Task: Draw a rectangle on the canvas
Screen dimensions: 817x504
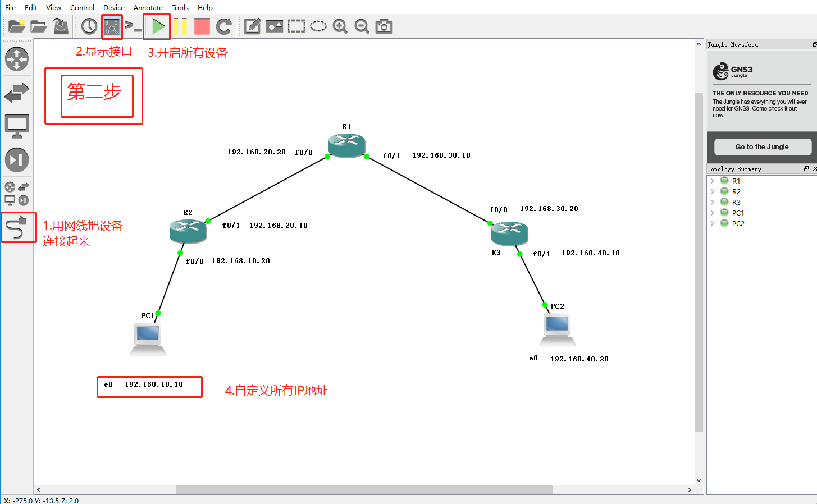Action: tap(296, 26)
